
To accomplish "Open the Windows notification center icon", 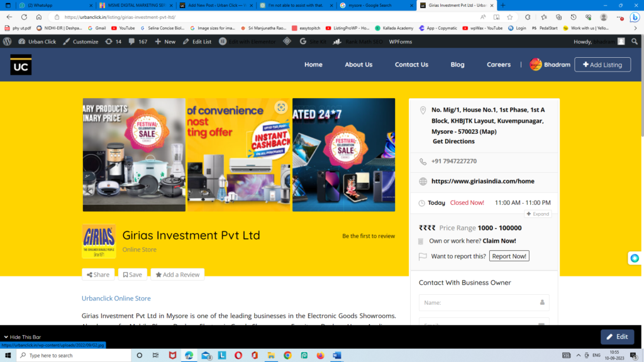I will point(634,356).
